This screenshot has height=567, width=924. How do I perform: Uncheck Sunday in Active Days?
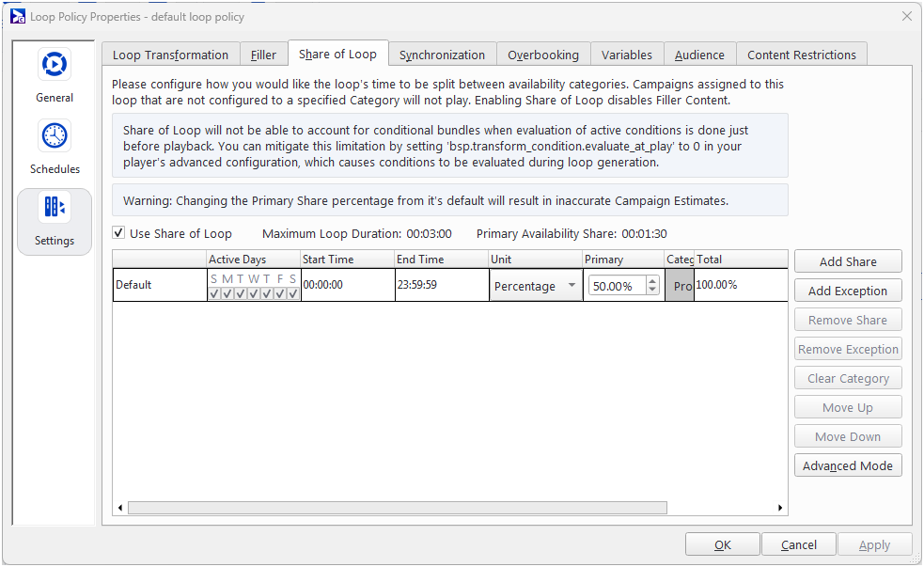(x=214, y=293)
